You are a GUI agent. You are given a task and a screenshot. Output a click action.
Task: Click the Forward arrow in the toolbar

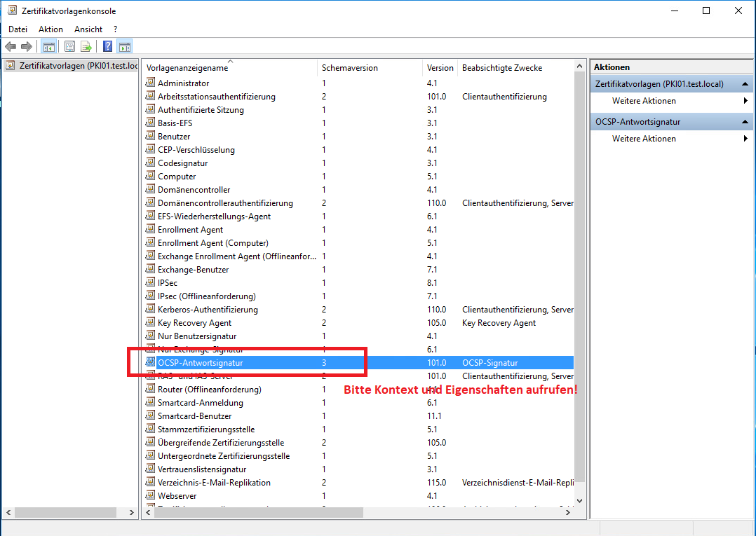pyautogui.click(x=27, y=47)
